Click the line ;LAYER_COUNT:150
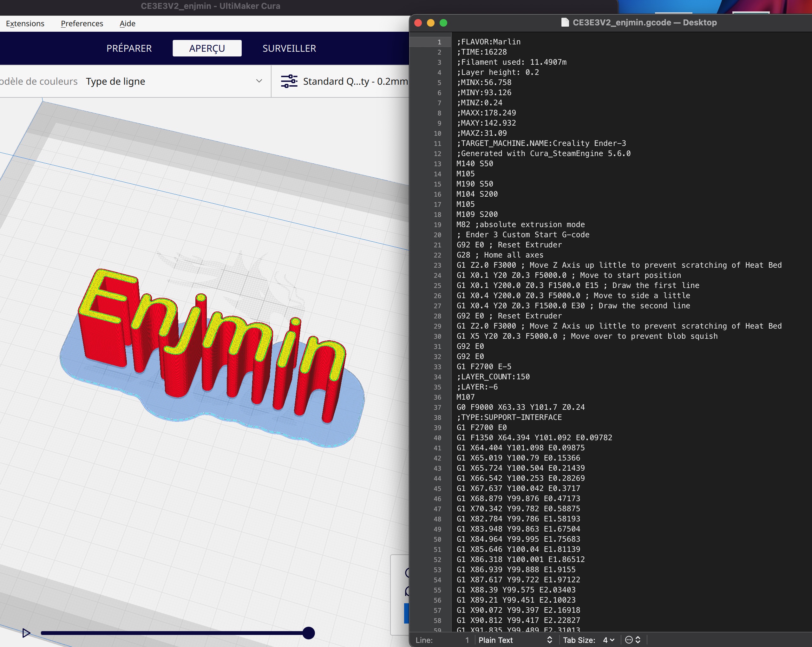 (493, 377)
